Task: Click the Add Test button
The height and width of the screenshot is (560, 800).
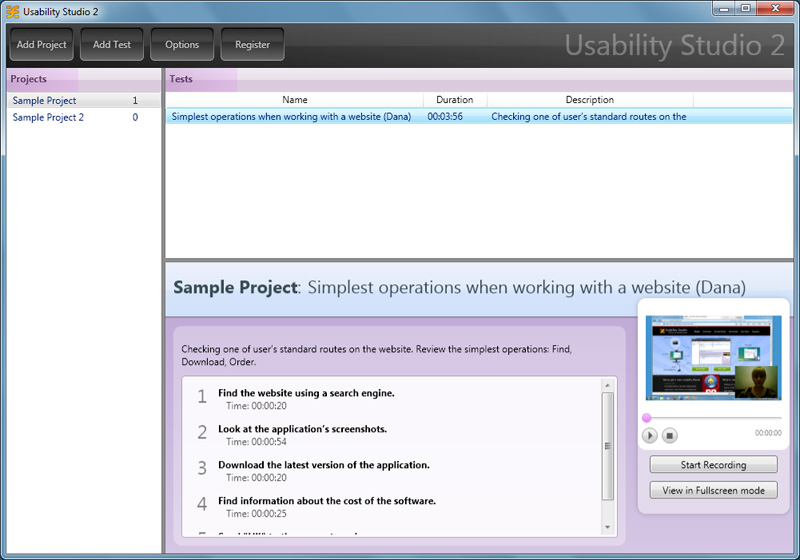Action: pos(112,44)
